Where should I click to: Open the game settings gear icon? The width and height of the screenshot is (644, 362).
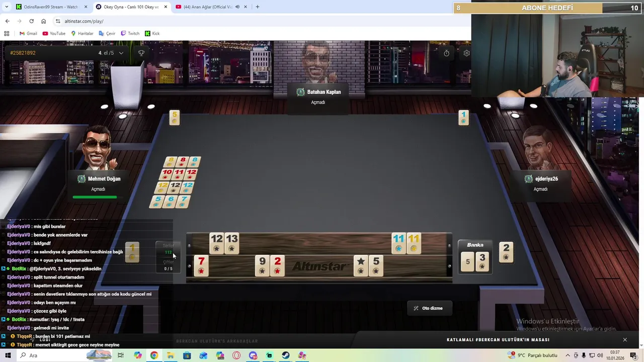click(466, 53)
